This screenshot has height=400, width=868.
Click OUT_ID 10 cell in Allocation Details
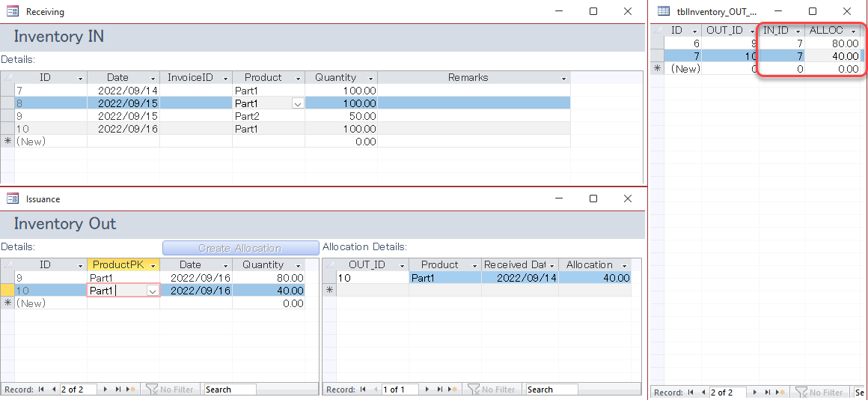(373, 278)
